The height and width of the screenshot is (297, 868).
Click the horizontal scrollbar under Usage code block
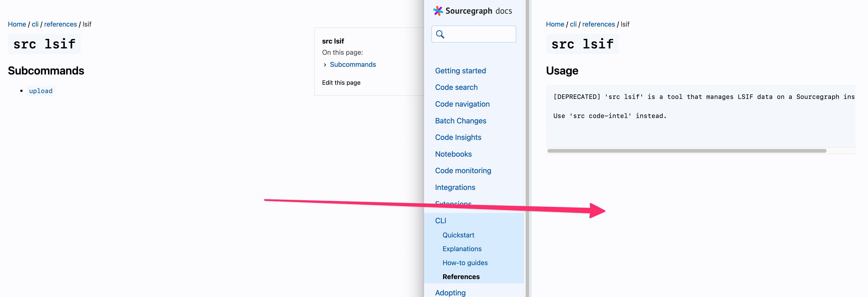[686, 151]
